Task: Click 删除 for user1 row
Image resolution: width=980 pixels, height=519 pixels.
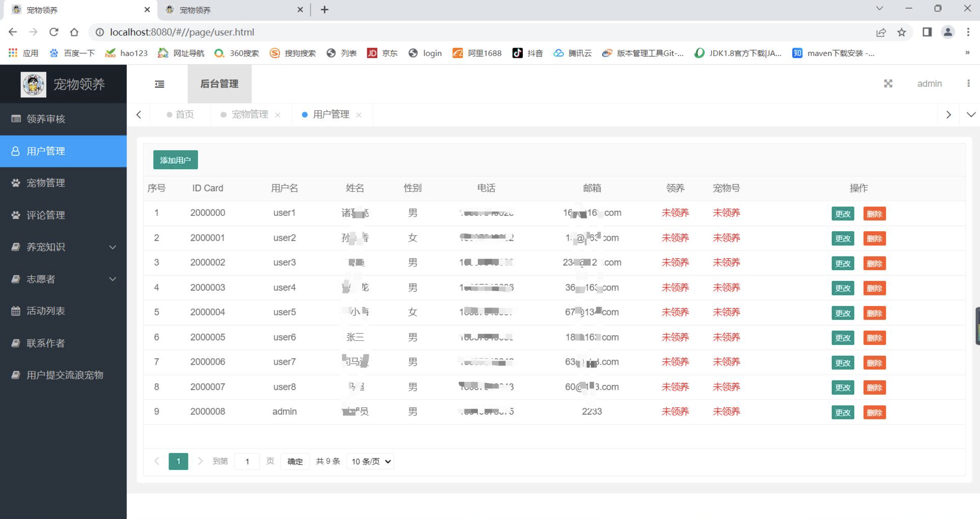Action: (874, 214)
